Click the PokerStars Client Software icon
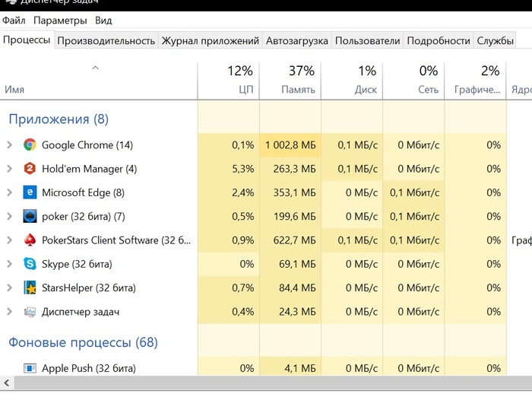The height and width of the screenshot is (403, 532). (x=30, y=240)
